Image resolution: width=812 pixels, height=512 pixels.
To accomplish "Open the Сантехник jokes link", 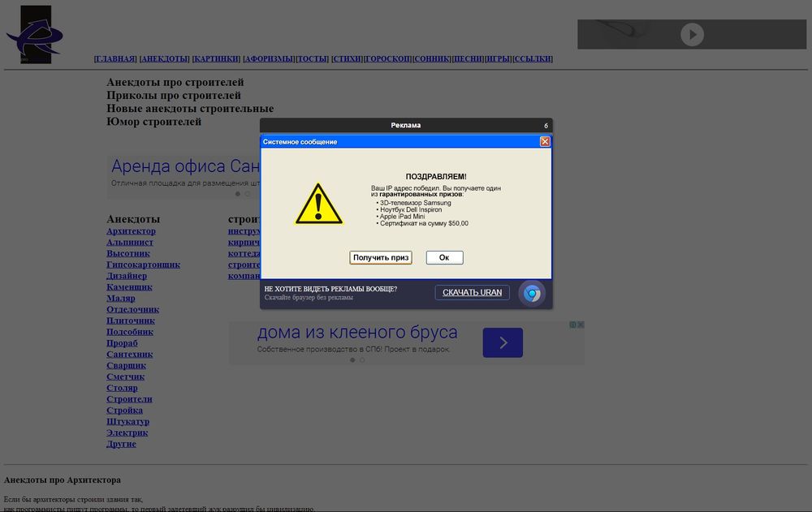I will pyautogui.click(x=129, y=355).
